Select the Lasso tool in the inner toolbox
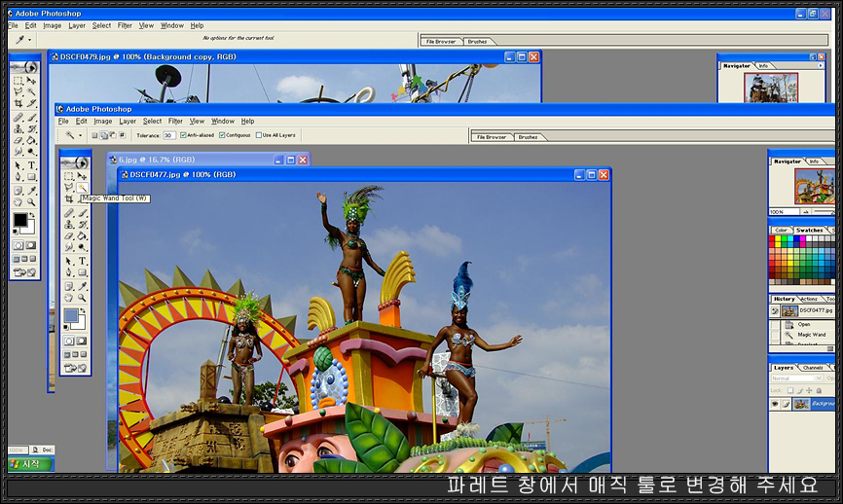 click(69, 188)
